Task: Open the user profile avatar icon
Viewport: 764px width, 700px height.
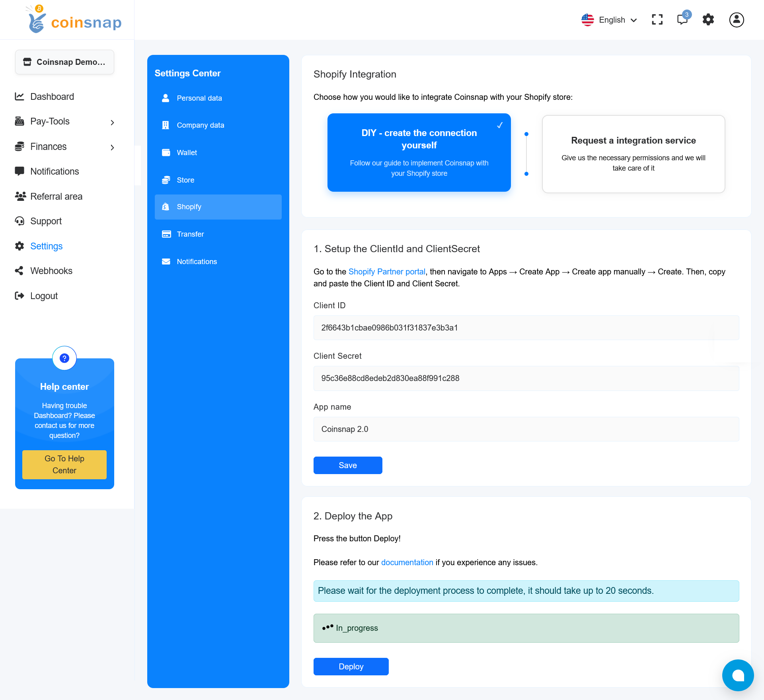Action: tap(736, 19)
